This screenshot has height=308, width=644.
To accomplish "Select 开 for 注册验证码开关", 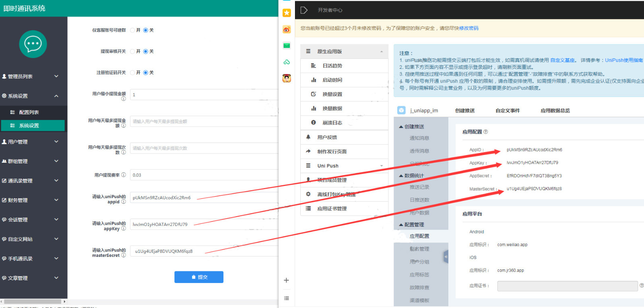I will (132, 72).
